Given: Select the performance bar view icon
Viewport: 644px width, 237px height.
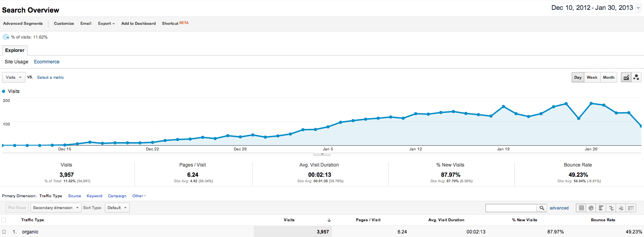Looking at the screenshot, I should click(x=601, y=208).
